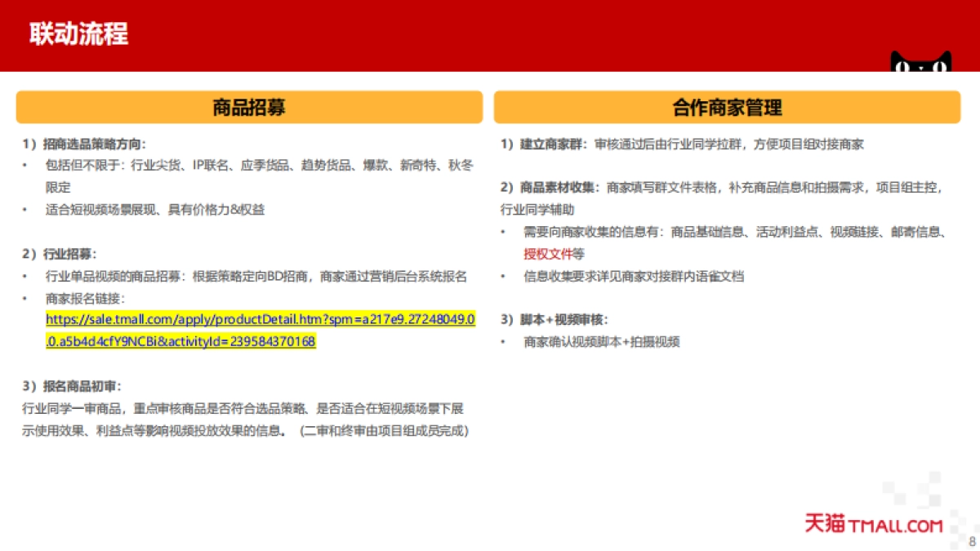
Task: Select the bullet mentioning 语雀文档
Action: 634,277
